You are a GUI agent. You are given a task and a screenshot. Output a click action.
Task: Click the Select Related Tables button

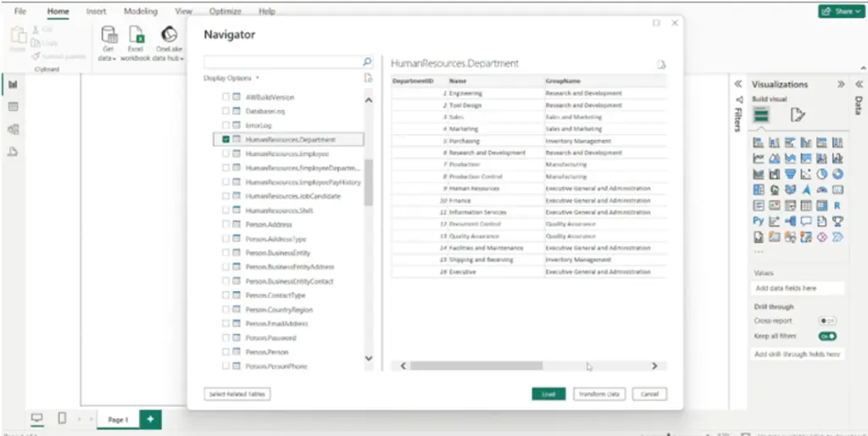[237, 394]
